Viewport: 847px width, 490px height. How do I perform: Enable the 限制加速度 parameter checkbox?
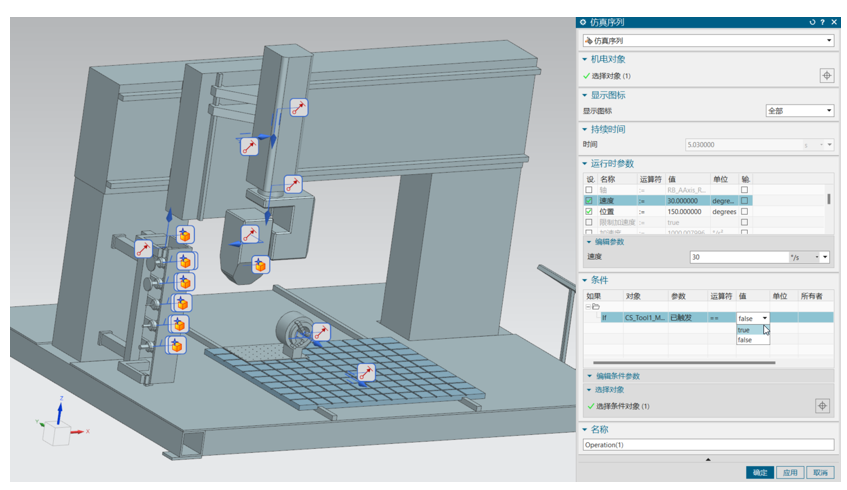(x=589, y=223)
